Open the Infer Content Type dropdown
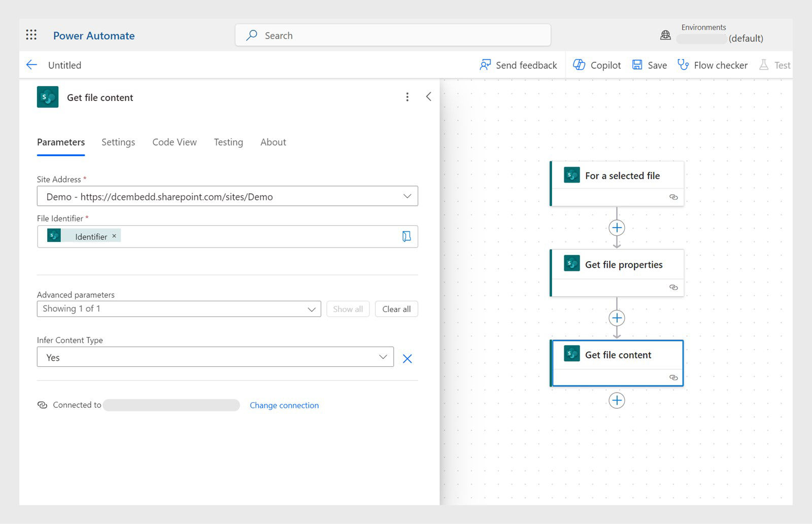This screenshot has height=524, width=812. pos(215,357)
